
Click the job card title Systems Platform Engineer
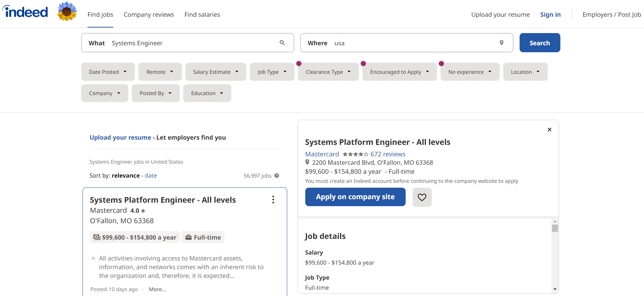[x=163, y=200]
